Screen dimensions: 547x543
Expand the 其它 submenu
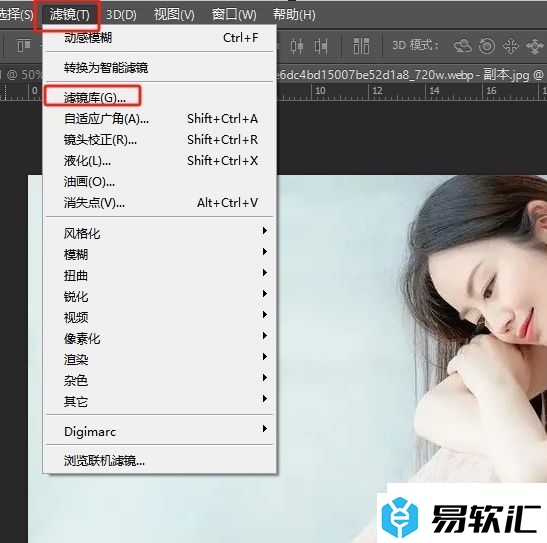(x=160, y=401)
